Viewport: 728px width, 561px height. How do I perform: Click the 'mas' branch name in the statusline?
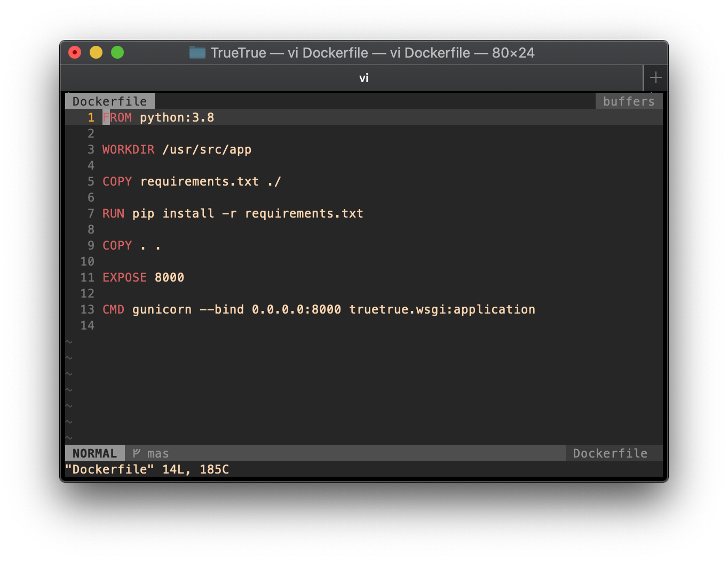click(x=158, y=453)
